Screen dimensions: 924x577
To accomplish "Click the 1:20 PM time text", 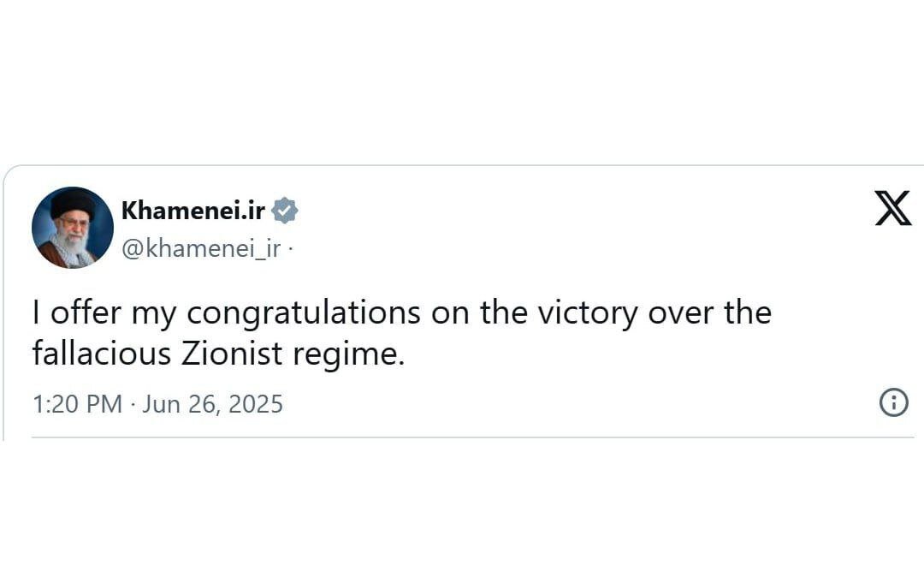I will (77, 403).
